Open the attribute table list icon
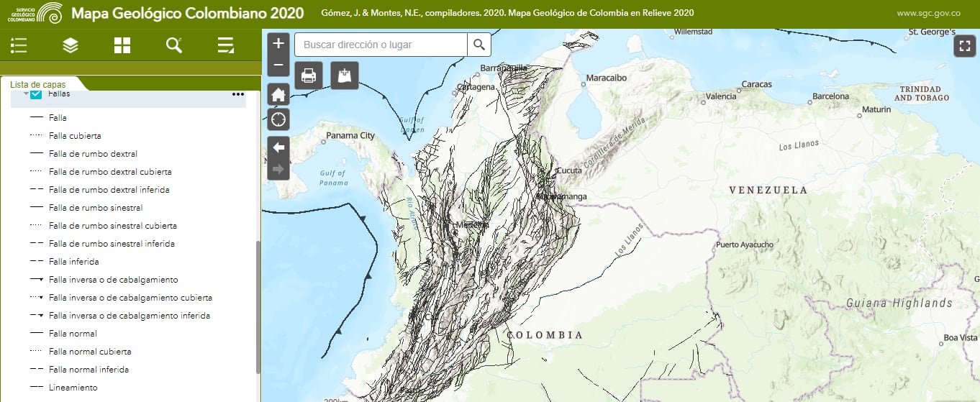Screen dimensions: 980x402 tap(226, 45)
